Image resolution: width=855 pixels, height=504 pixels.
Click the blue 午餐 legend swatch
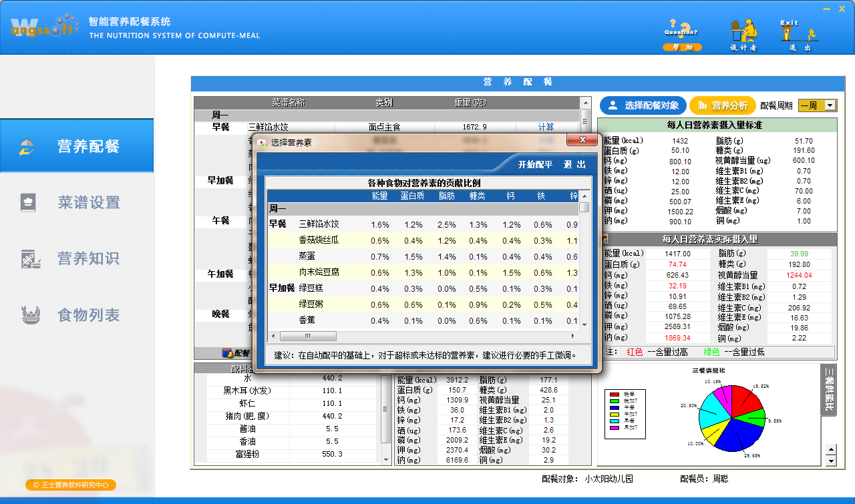(615, 407)
